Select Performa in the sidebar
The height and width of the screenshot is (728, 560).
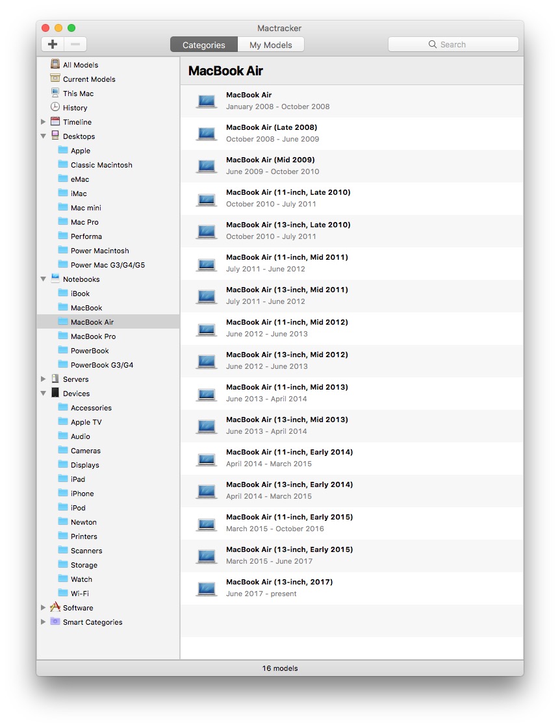coord(108,236)
